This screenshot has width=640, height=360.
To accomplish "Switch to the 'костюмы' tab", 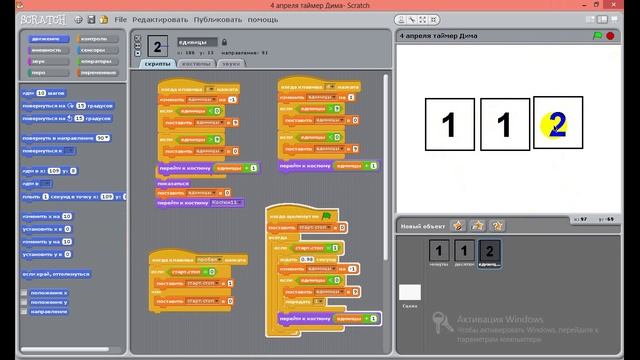I will [x=196, y=64].
